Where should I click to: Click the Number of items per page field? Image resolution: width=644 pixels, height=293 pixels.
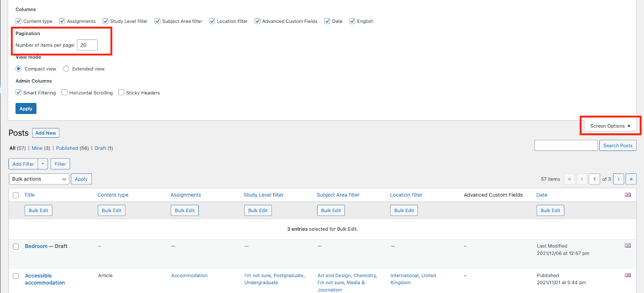tap(87, 45)
